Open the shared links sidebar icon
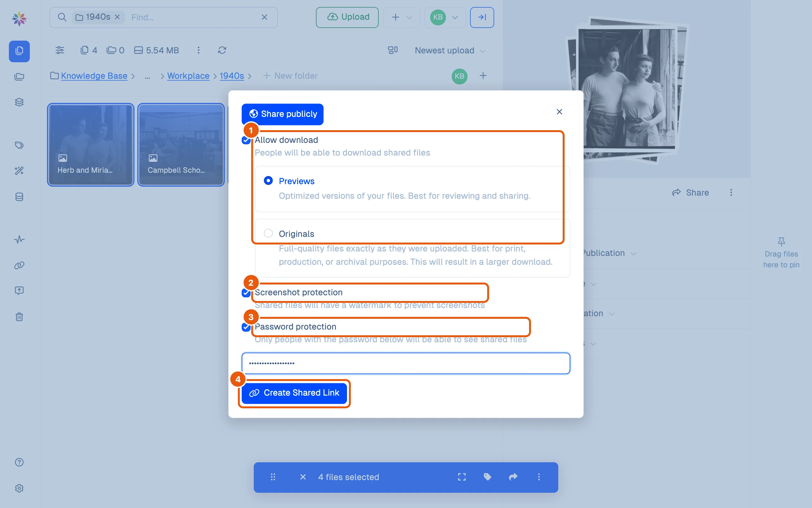The height and width of the screenshot is (508, 812). 19,265
